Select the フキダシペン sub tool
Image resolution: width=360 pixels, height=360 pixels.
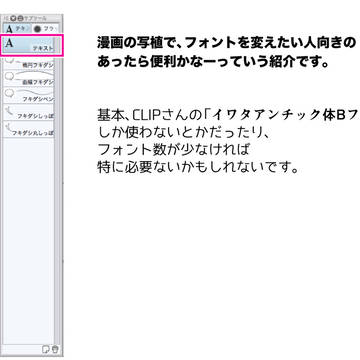click(x=29, y=95)
